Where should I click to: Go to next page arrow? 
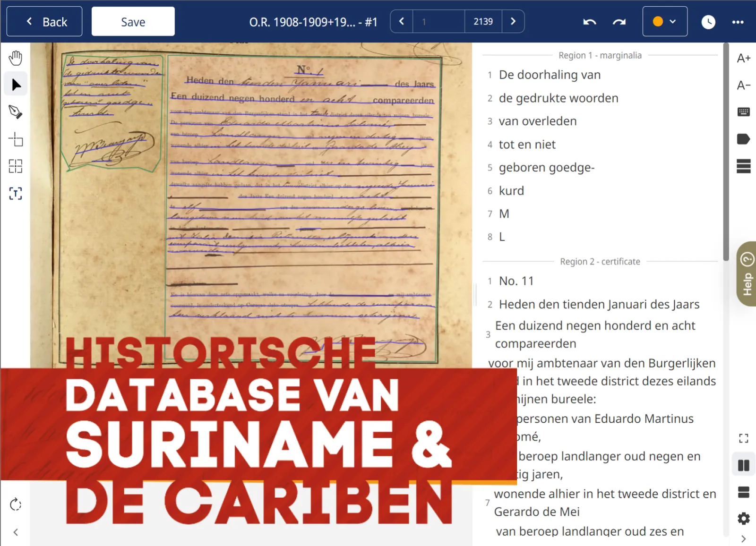click(513, 21)
